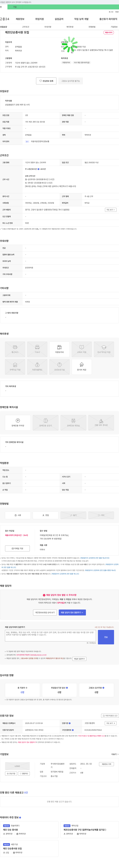Click the 더보기 link in 기업정보
Viewport: 119px width, 868px height.
click(x=115, y=754)
